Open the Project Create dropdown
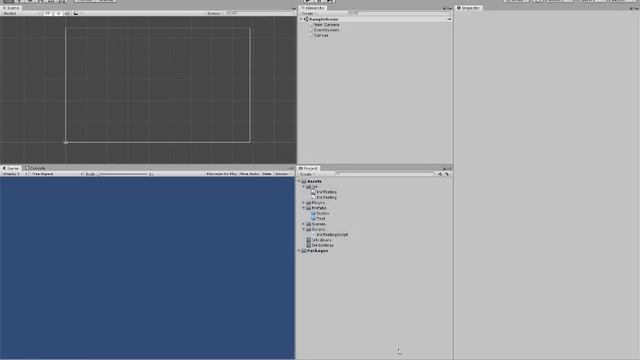The height and width of the screenshot is (360, 640). tap(307, 174)
